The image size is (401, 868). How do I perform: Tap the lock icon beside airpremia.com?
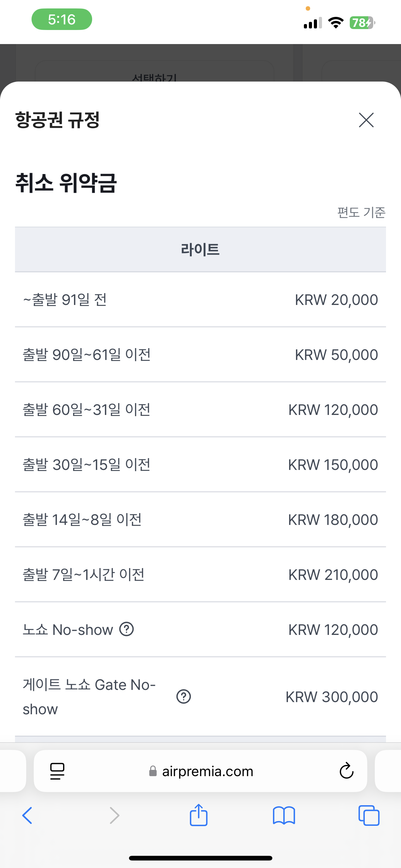153,771
